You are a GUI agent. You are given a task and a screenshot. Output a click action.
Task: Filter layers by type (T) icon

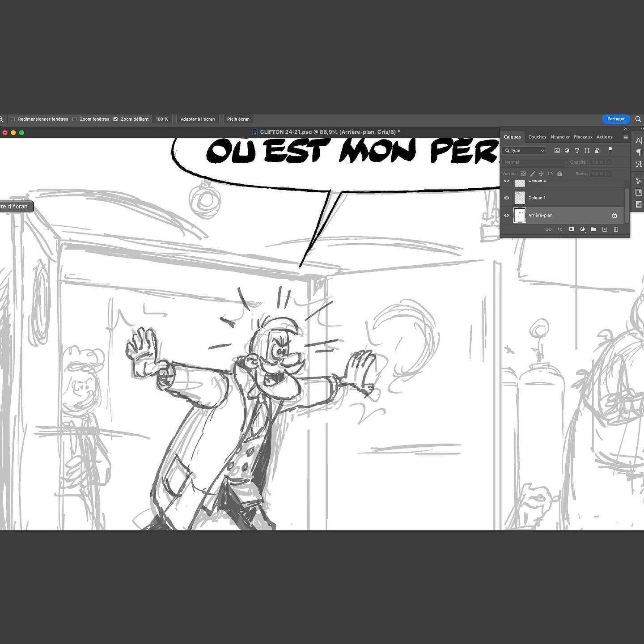(x=577, y=151)
